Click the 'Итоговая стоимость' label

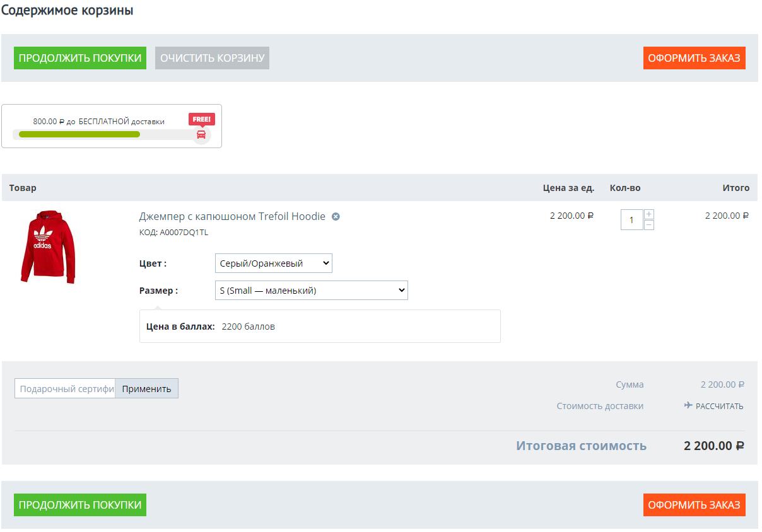point(582,446)
